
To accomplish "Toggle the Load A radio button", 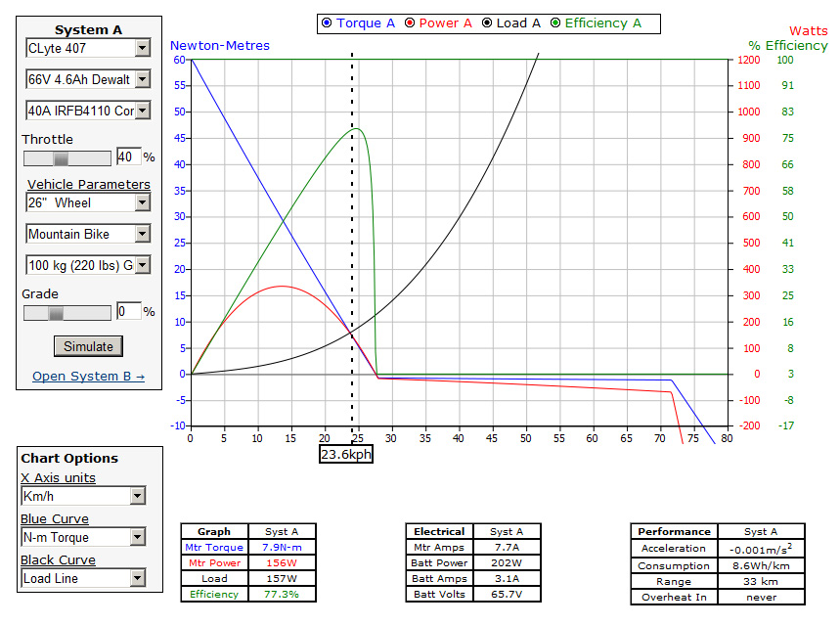I will (487, 23).
